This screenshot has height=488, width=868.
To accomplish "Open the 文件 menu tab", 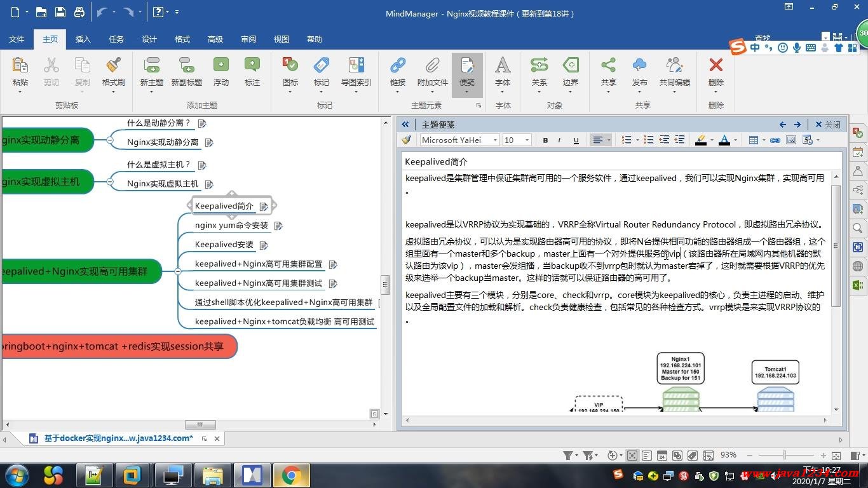I will point(17,39).
